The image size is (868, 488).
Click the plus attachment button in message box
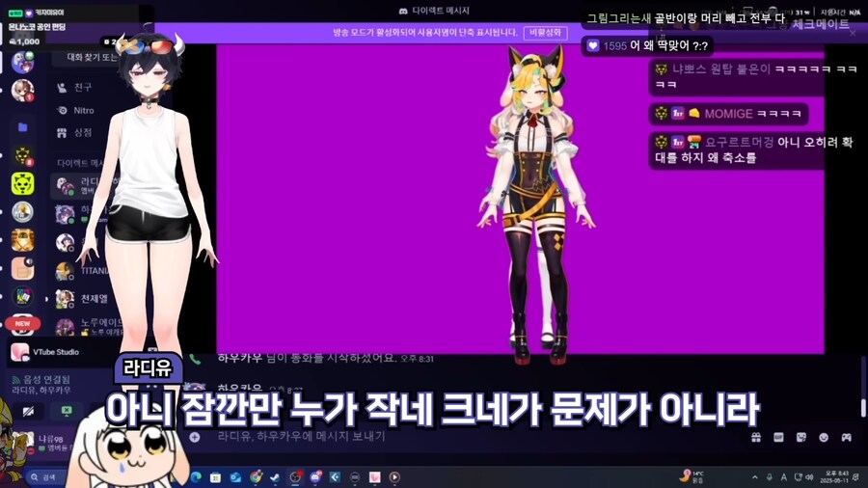pos(194,437)
